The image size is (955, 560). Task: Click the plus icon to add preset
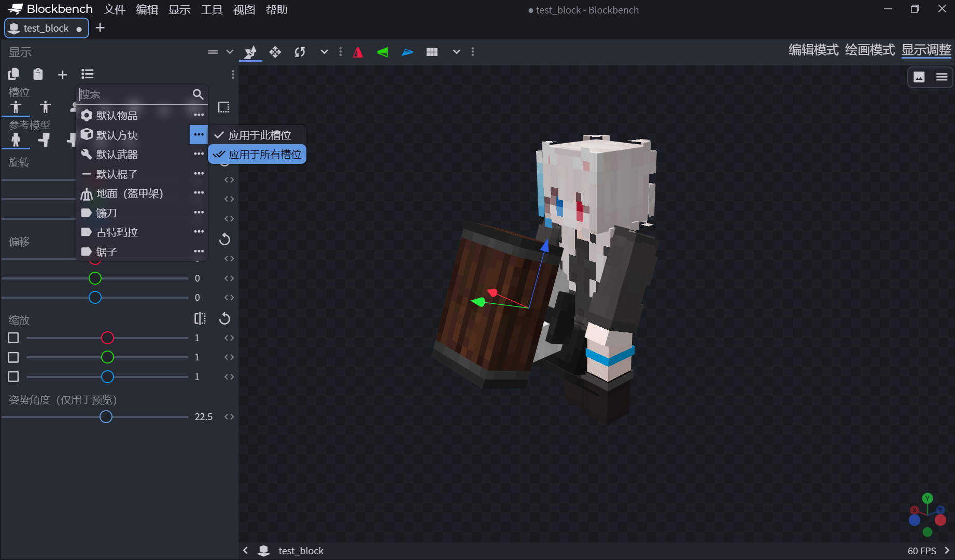click(x=62, y=75)
